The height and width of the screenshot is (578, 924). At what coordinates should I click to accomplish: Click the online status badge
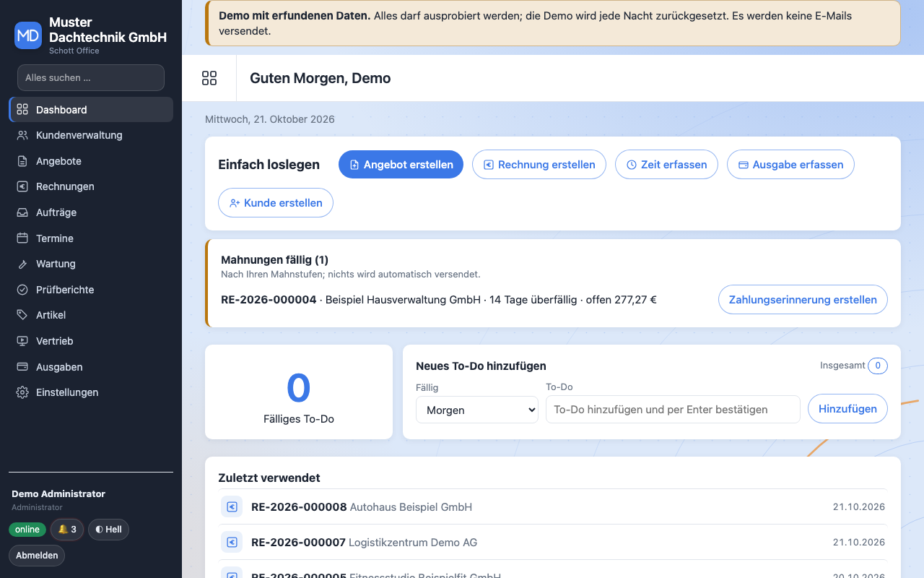coord(27,530)
